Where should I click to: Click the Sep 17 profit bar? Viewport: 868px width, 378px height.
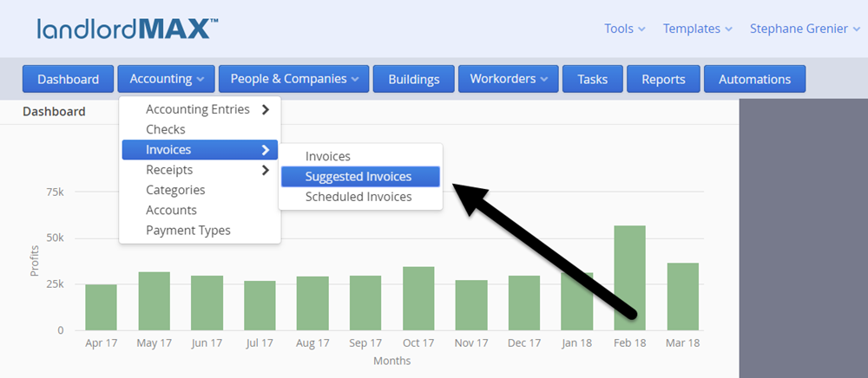point(365,303)
